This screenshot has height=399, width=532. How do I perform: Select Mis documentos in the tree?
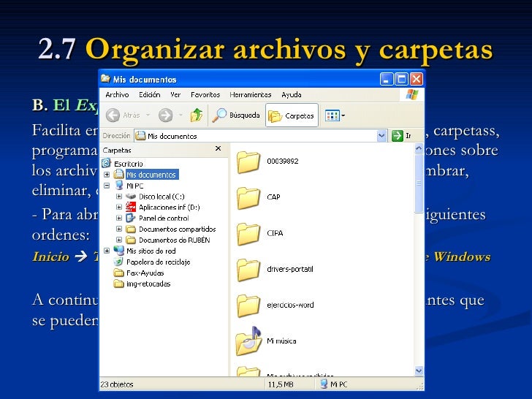[x=152, y=175]
